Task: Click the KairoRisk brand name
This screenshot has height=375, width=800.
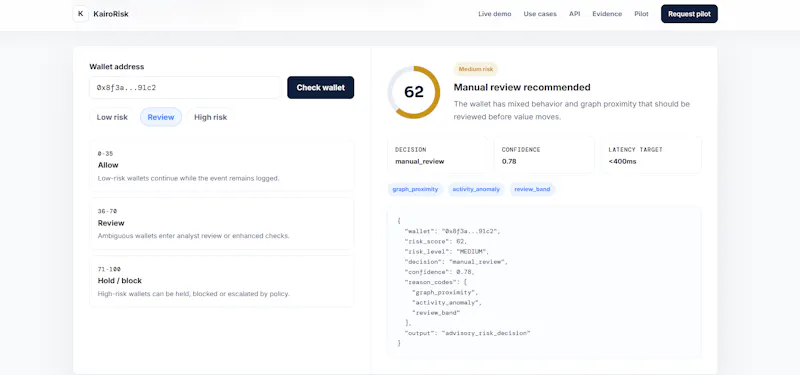Action: tap(111, 14)
